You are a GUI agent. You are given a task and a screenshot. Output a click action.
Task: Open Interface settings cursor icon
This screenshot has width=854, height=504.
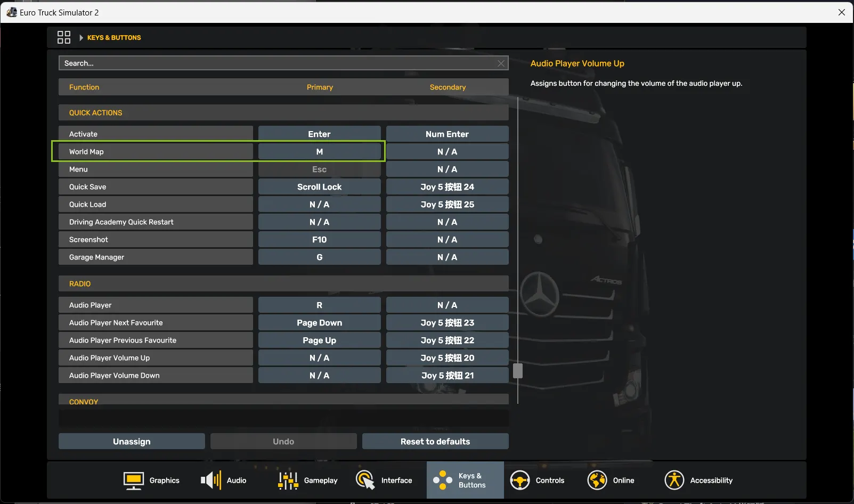365,480
